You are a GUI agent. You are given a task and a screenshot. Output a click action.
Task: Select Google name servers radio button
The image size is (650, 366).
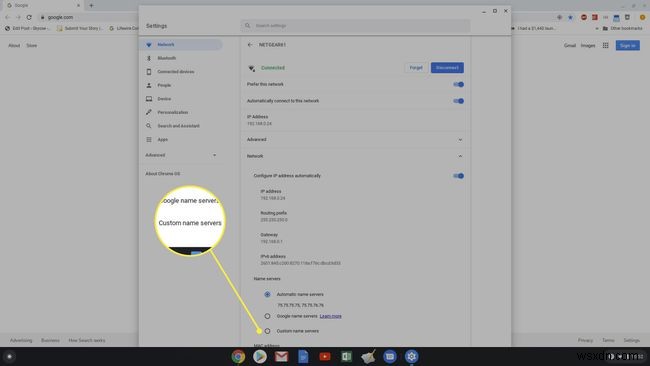click(x=267, y=316)
